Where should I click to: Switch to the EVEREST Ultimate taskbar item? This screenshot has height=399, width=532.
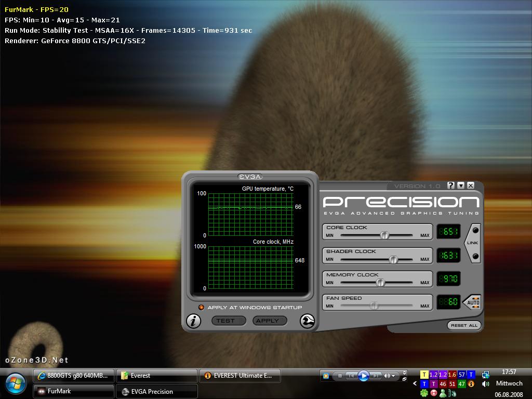pos(240,376)
